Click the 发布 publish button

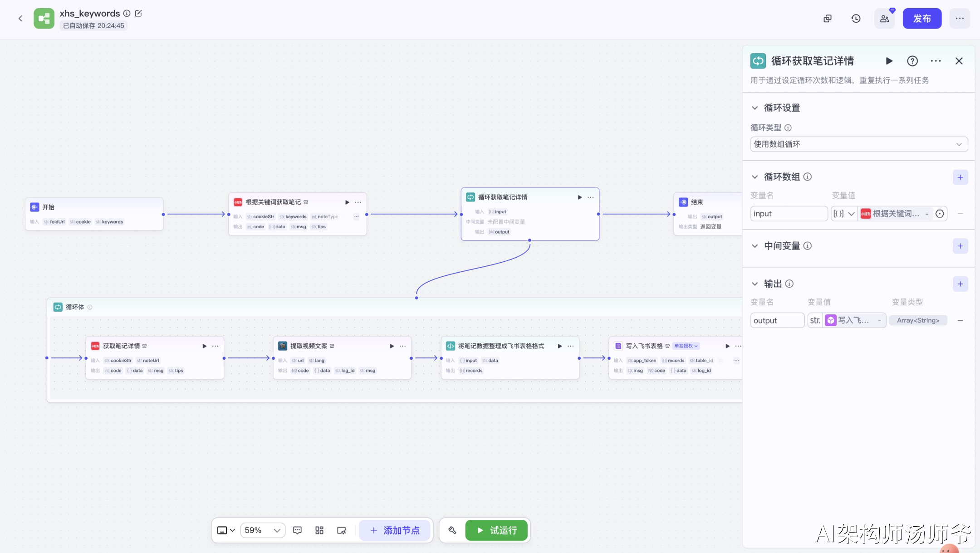pyautogui.click(x=921, y=19)
